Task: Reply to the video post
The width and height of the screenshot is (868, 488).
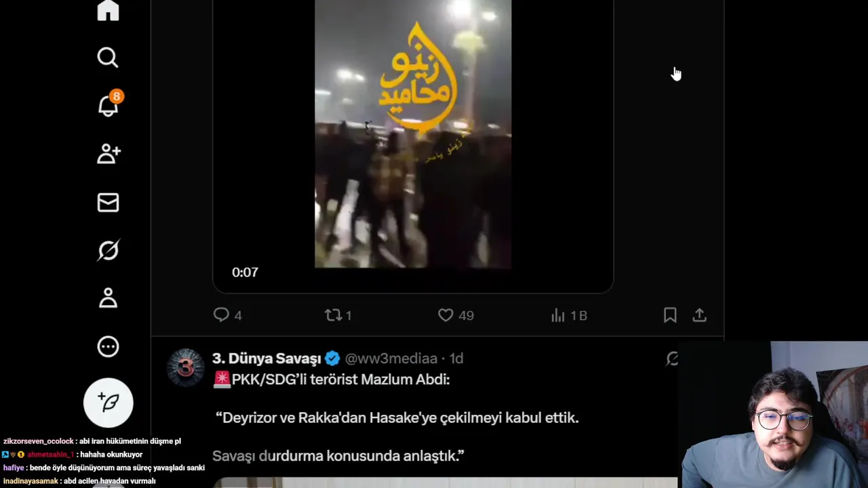Action: click(x=227, y=315)
